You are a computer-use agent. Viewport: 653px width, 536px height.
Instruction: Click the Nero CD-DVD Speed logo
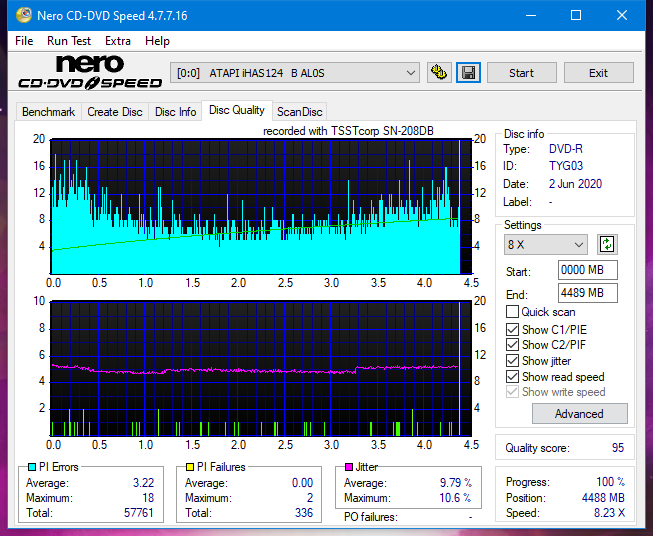tap(90, 73)
